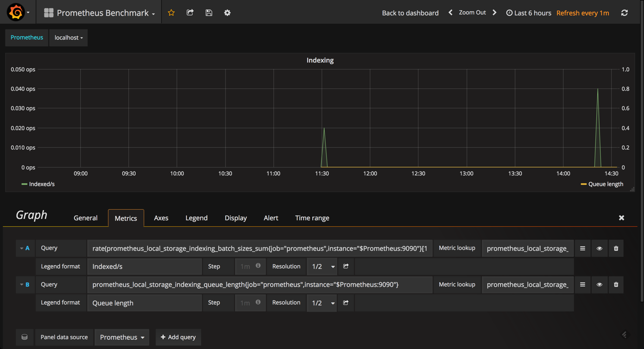This screenshot has height=349, width=644.
Task: Open the Display tab
Action: point(236,218)
